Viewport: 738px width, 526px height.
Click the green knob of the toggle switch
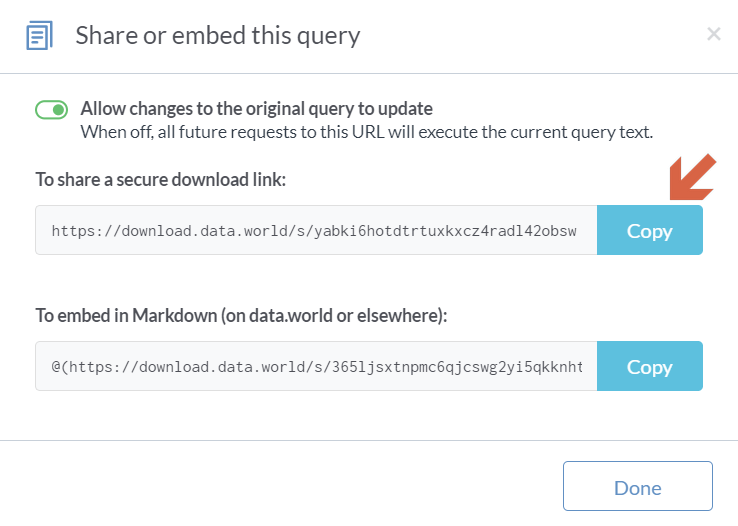click(x=59, y=109)
